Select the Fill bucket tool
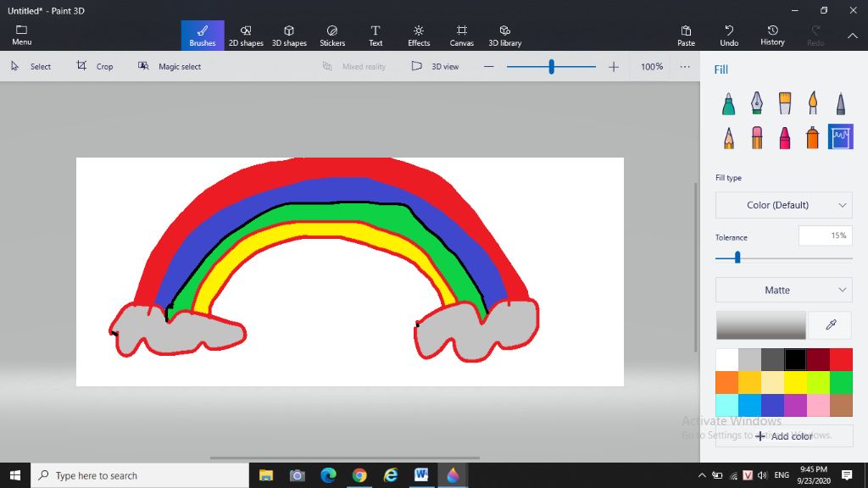Screen dimensions: 868x488 (841, 136)
